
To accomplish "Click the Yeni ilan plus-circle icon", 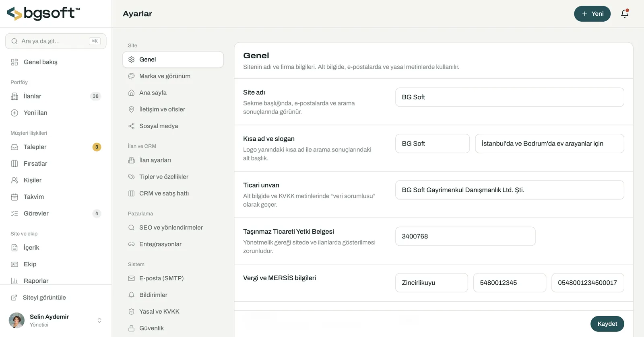I will coord(14,113).
